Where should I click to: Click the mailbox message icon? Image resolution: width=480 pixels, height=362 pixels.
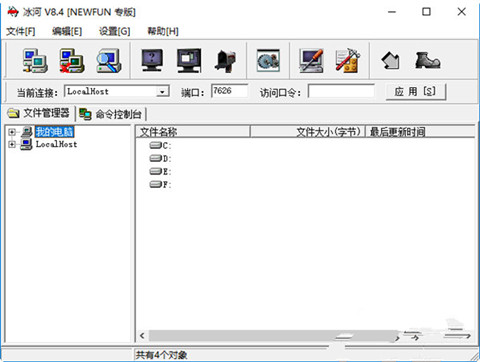[225, 61]
